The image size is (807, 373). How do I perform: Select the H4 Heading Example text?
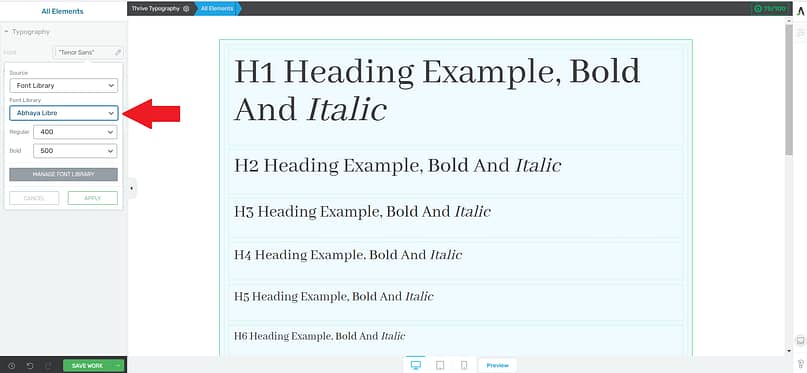pyautogui.click(x=348, y=255)
